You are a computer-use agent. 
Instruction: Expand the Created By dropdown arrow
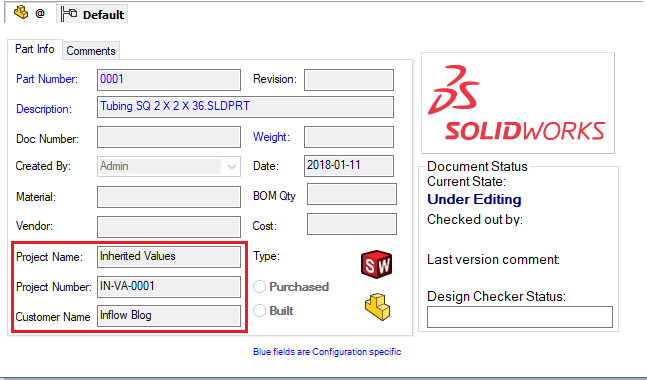232,167
